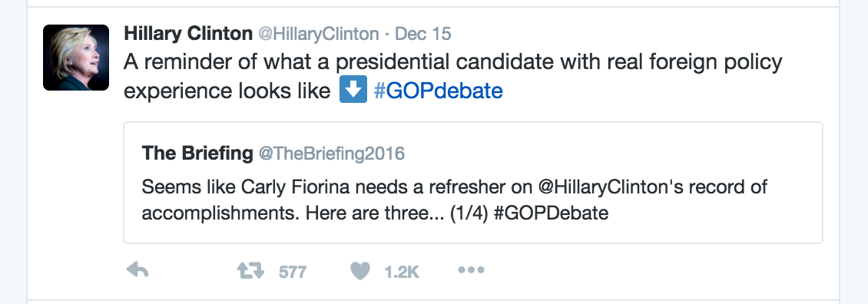
Task: Open the more options ellipsis
Action: (x=471, y=270)
